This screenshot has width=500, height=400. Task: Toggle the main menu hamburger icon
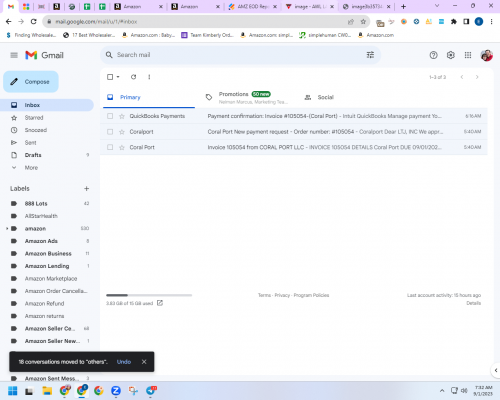(x=14, y=55)
